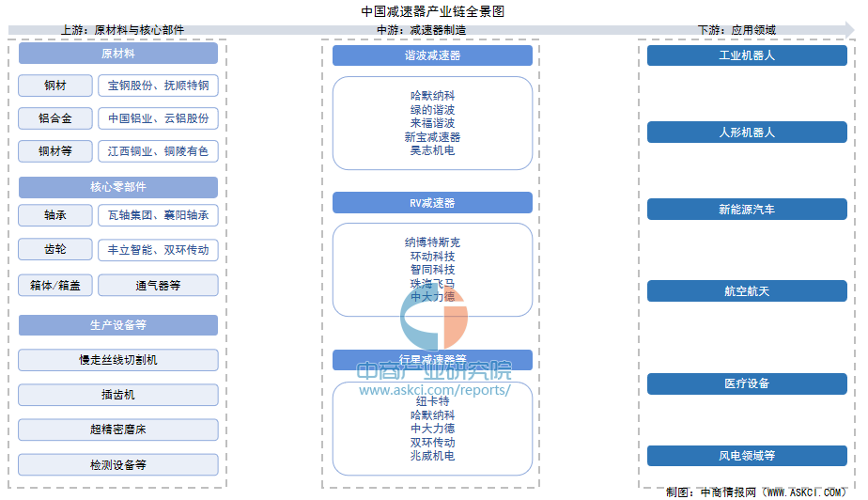Screen dimensions: 868x500
Task: Click 宝钢股份、抚顺特钢 box
Action: pos(159,86)
